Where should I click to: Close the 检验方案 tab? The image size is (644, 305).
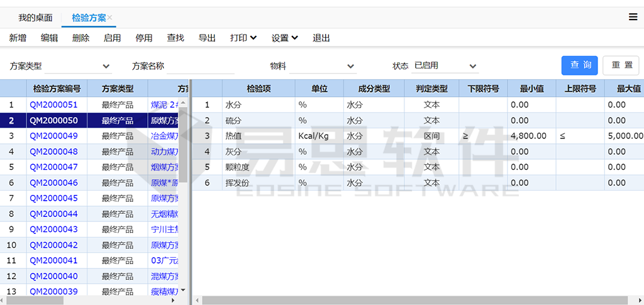point(110,18)
